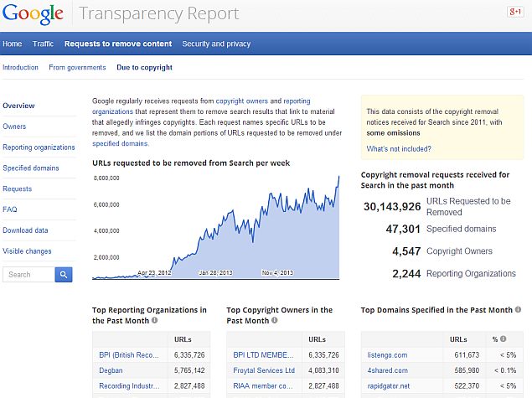
Task: Open Specified domains sidebar link
Action: [31, 168]
